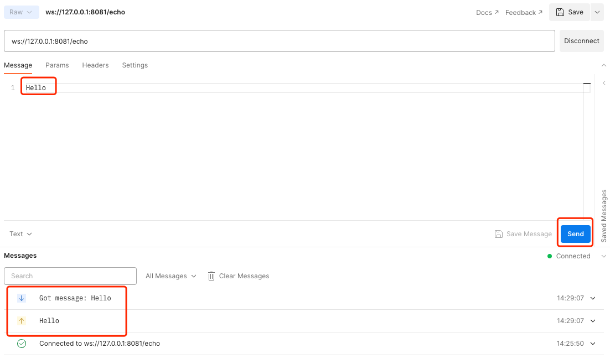The width and height of the screenshot is (610, 364).
Task: Click the yellow up-arrow on the sent Hello message
Action: pos(21,320)
